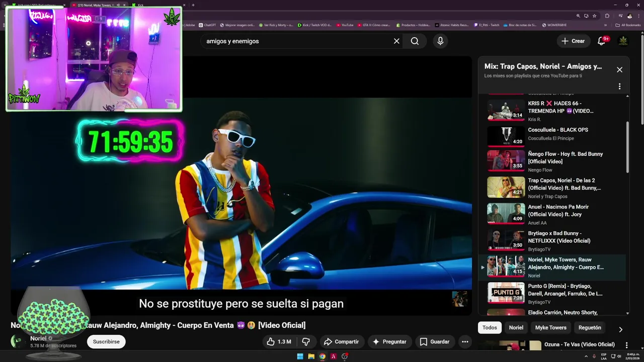The image size is (644, 362).
Task: Play Anuel - Nacimos Pa Morir
Action: tap(556, 214)
